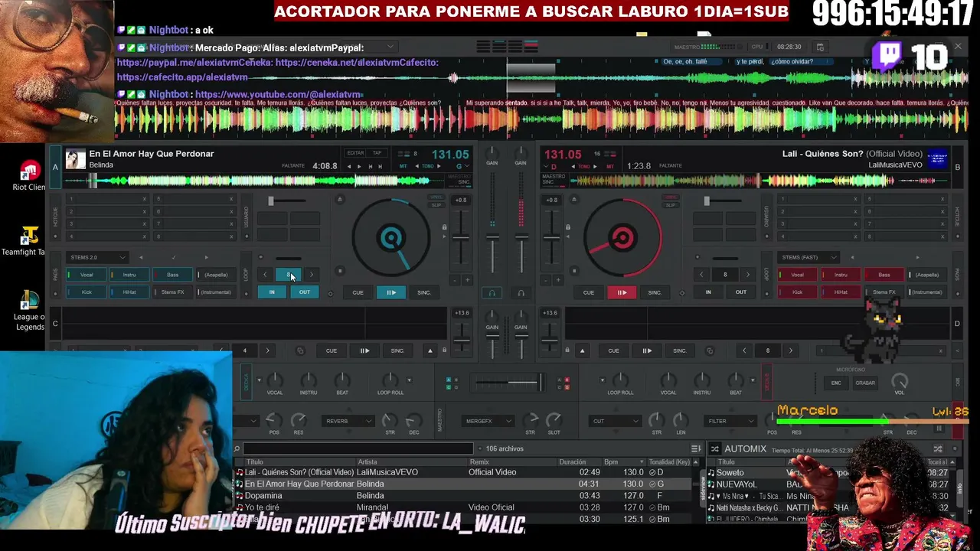This screenshot has width=980, height=551.
Task: Open League of Legends desktop icon
Action: (x=29, y=310)
